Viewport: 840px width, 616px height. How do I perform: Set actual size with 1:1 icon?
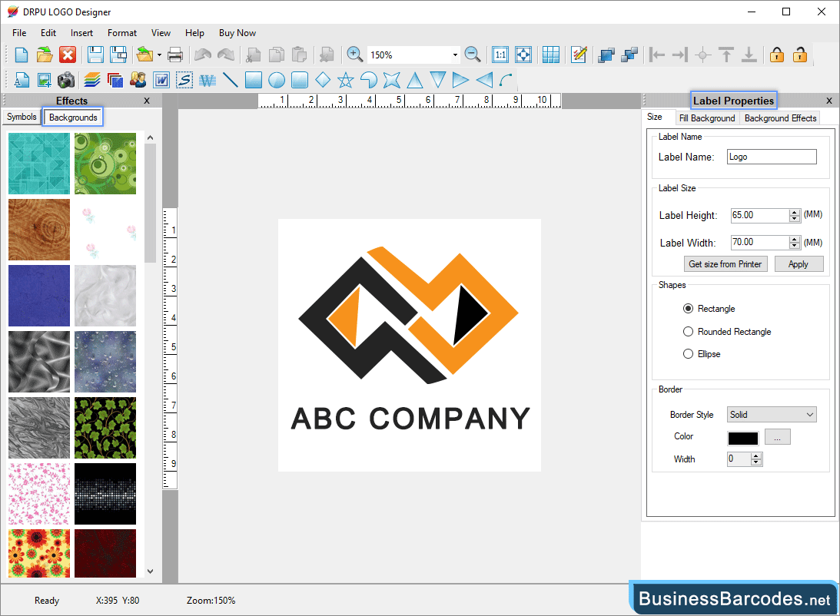click(500, 55)
